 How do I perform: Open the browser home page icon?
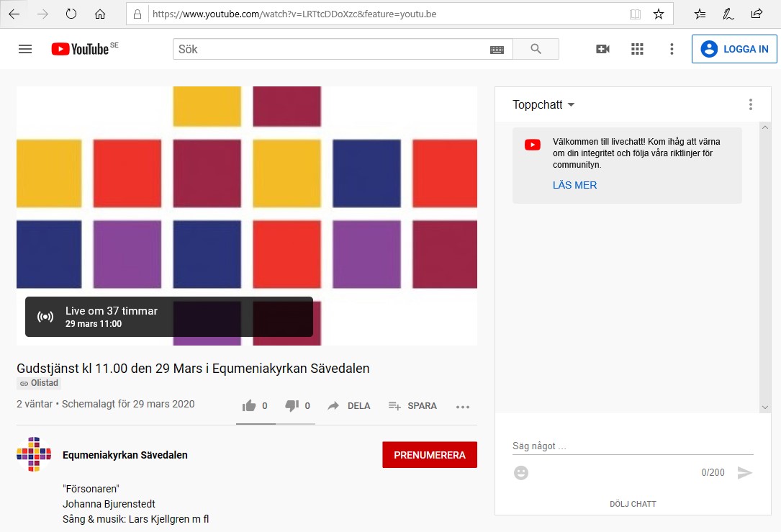pos(100,14)
